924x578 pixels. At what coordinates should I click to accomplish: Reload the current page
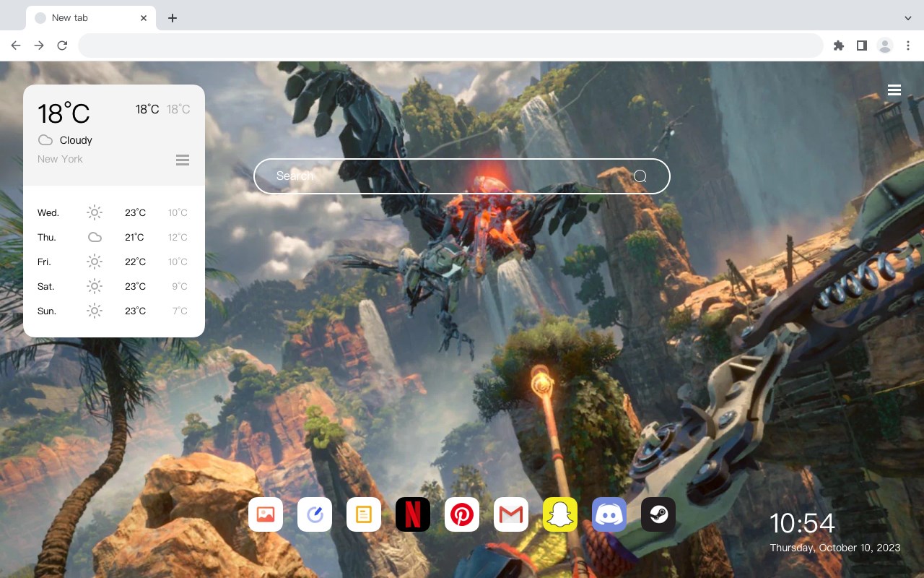[x=62, y=46]
